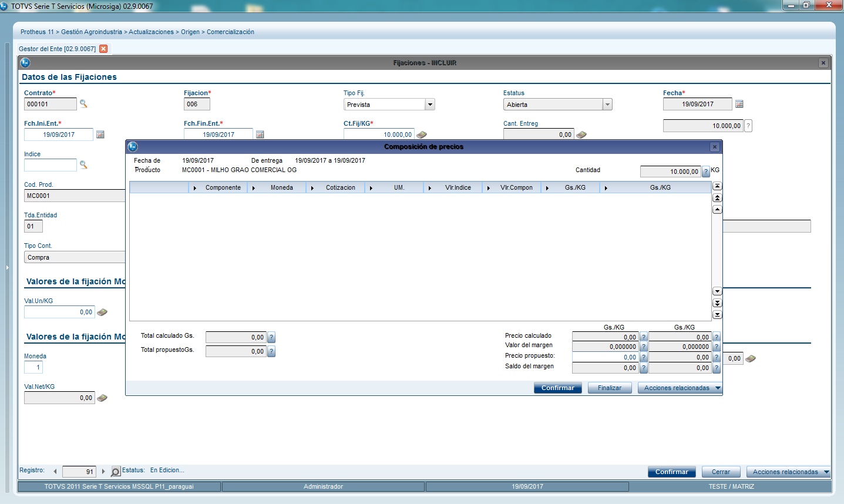The image size is (844, 504).
Task: Click help icon next to top 10.000,00 field
Action: (748, 126)
